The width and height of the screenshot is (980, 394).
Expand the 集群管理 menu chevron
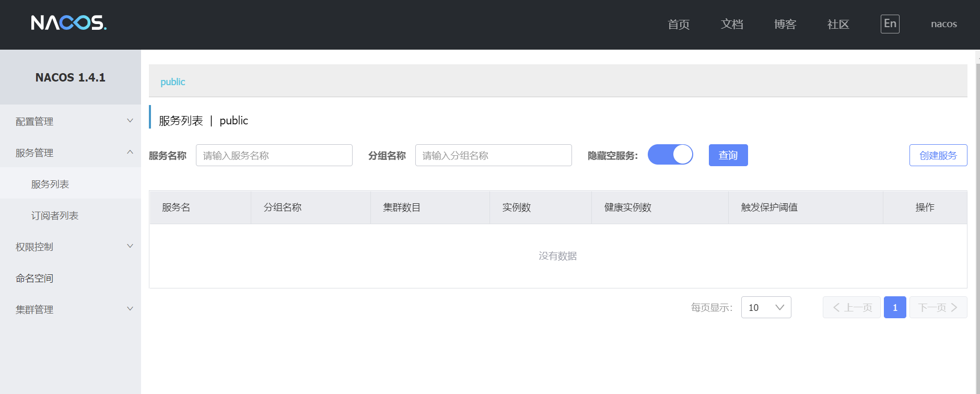pyautogui.click(x=130, y=309)
